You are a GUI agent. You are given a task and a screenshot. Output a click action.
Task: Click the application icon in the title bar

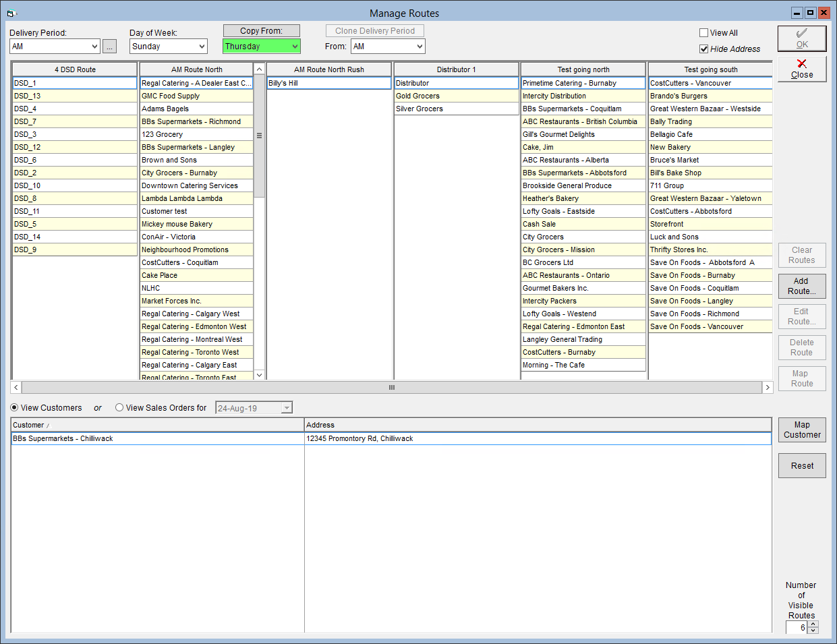pos(11,13)
